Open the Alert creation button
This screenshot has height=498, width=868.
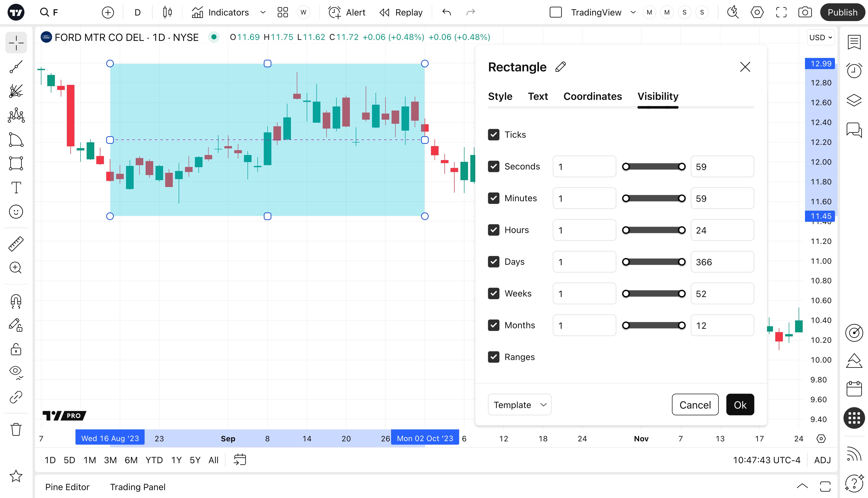[347, 13]
